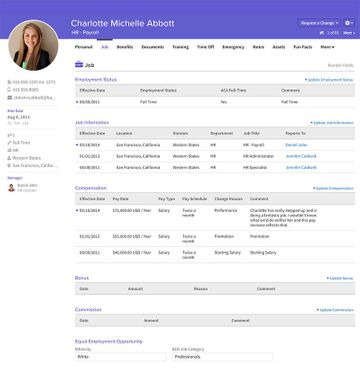Click Update Employment Status link
The image size is (360, 369).
pyautogui.click(x=329, y=80)
